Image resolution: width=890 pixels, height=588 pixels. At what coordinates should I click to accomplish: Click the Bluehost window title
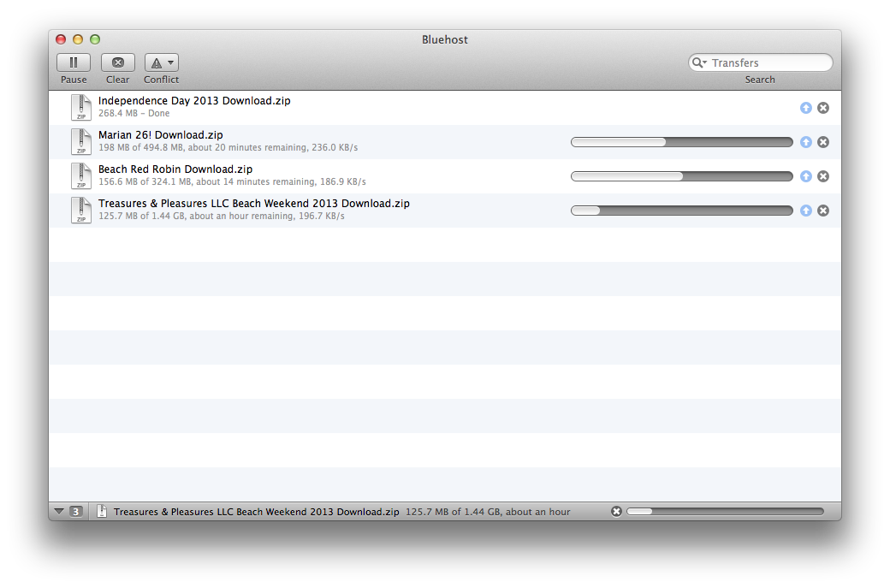tap(445, 39)
